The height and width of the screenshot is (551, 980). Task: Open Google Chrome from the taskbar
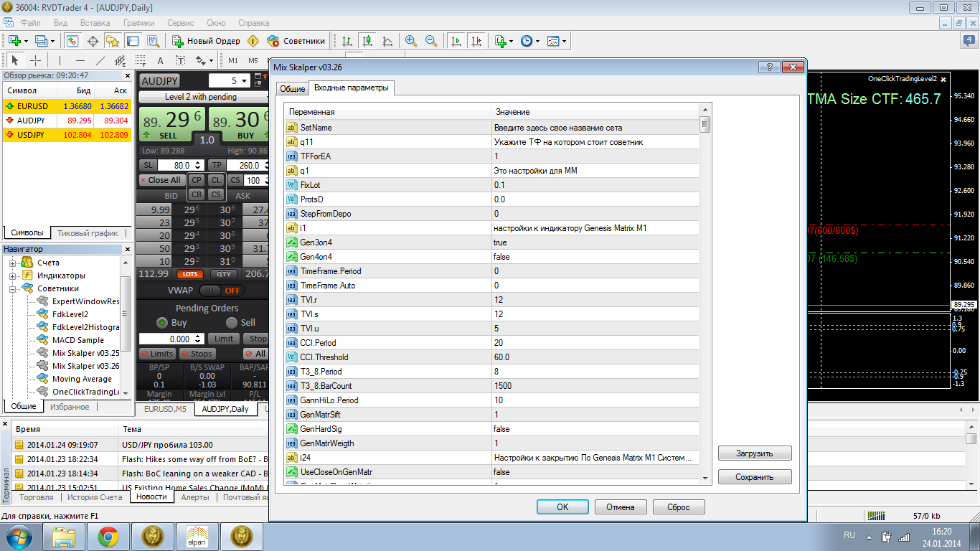pos(108,536)
